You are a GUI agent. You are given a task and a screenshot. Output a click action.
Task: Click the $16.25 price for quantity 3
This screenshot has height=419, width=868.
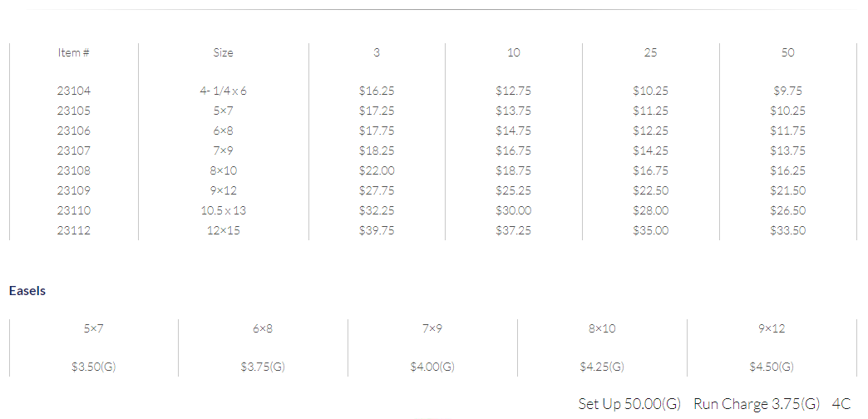[377, 91]
